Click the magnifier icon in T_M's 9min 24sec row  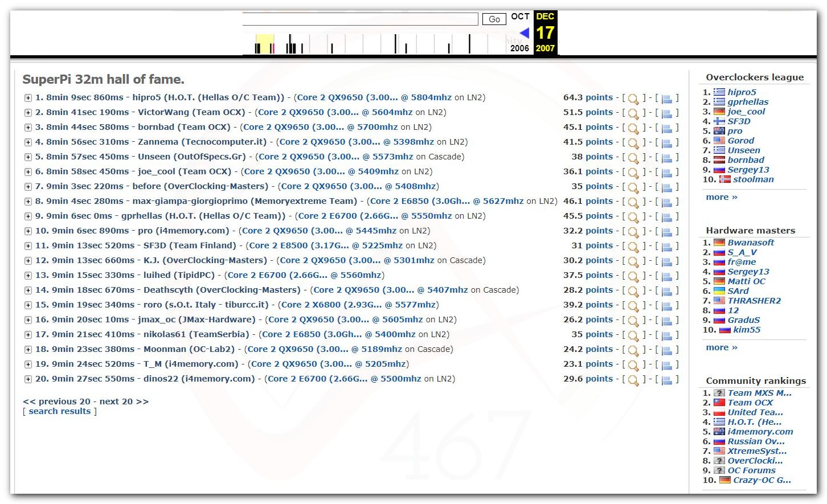(633, 365)
